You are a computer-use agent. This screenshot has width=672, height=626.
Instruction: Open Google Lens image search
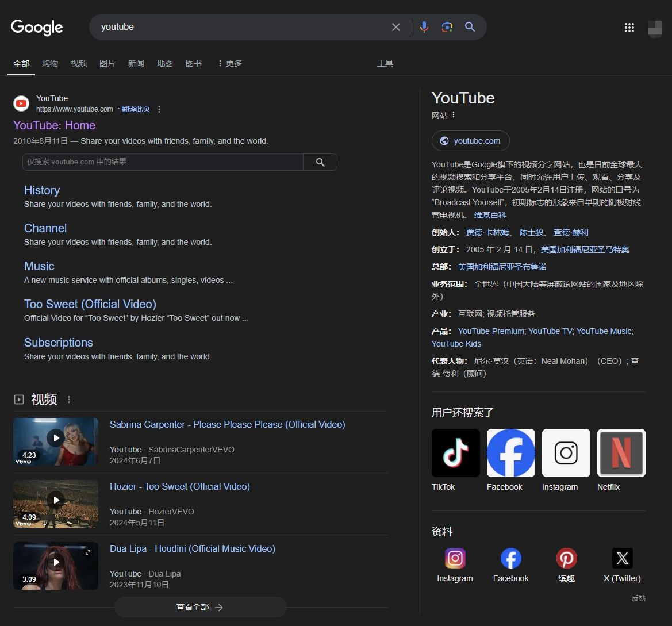pyautogui.click(x=447, y=27)
